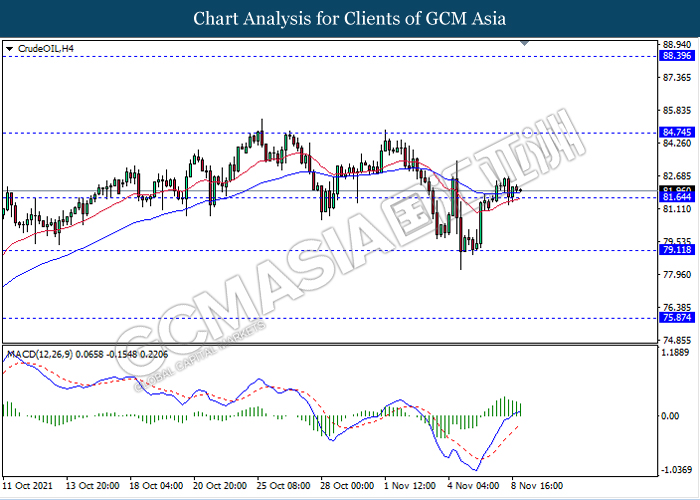Click the 11 Oct 2021 date label
700x500 pixels.
click(x=29, y=486)
